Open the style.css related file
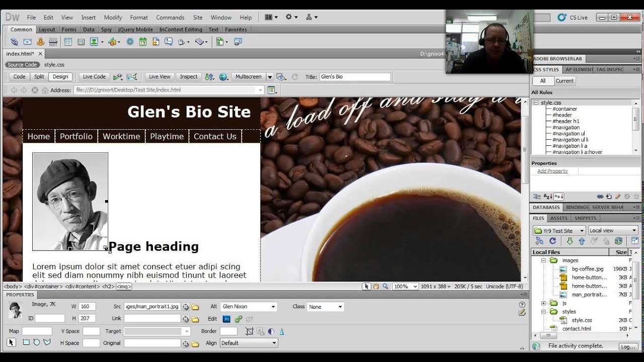The height and width of the screenshot is (362, 644). click(x=54, y=65)
